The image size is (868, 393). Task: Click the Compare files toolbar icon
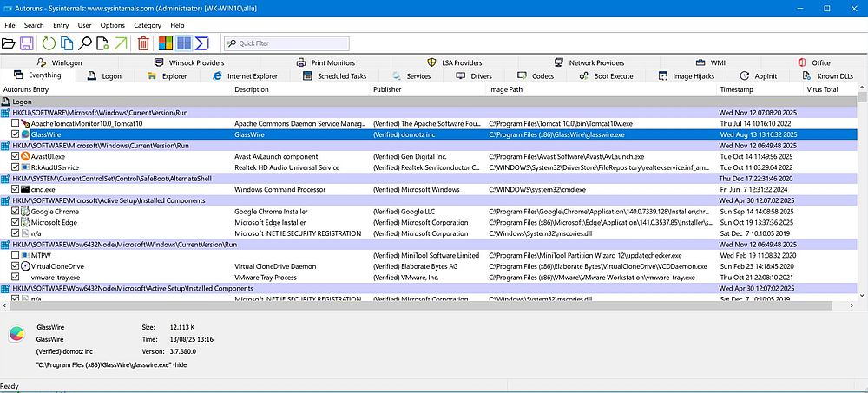tap(67, 43)
